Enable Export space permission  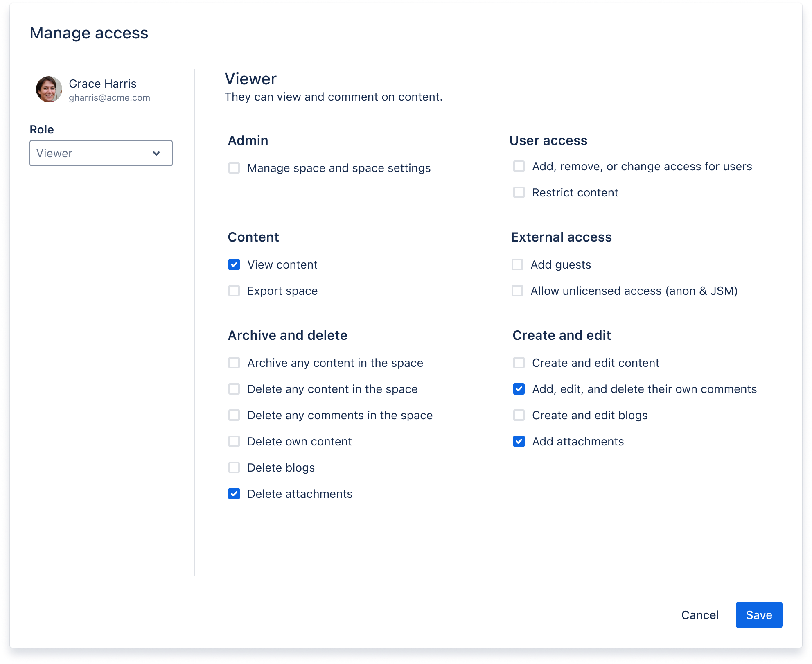tap(234, 291)
